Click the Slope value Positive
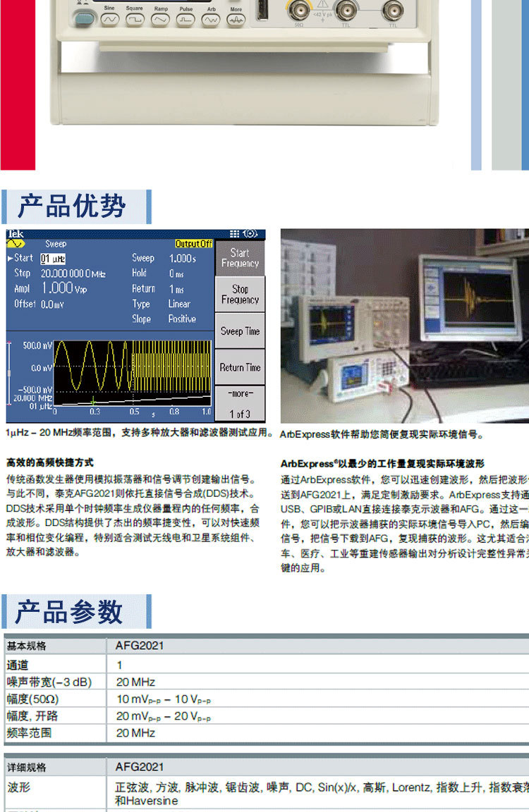Screen dimensions: 529x812 click(x=182, y=319)
